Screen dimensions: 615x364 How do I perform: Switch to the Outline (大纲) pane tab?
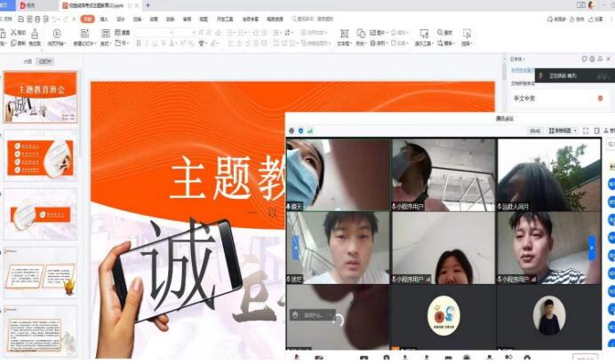click(x=28, y=61)
